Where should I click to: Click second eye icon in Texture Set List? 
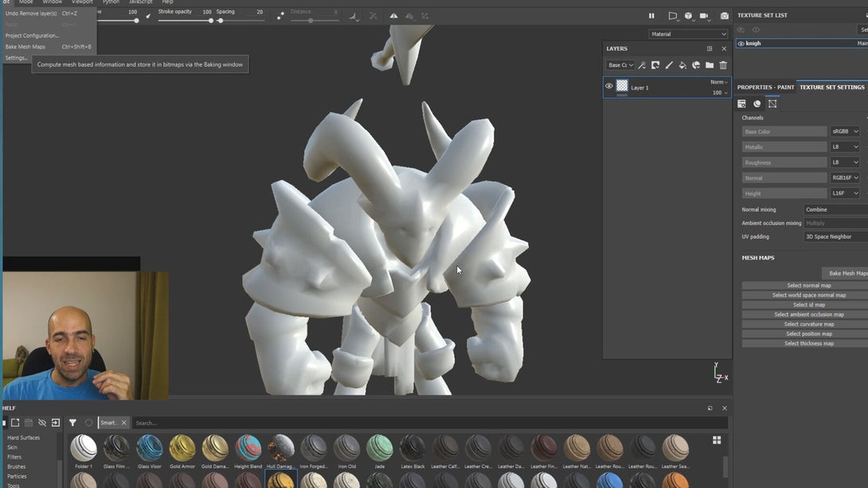(756, 30)
